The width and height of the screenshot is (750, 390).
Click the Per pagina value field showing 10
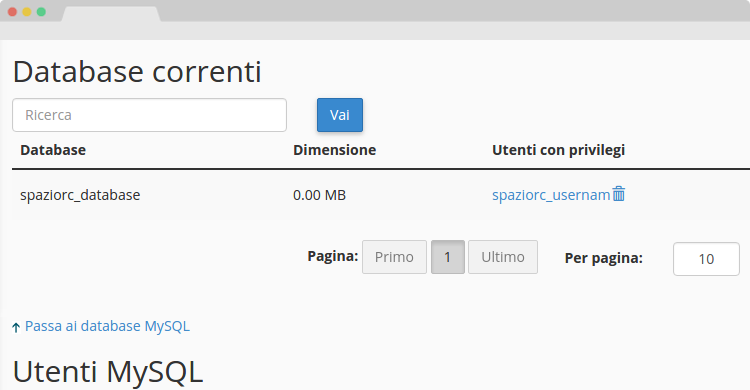coord(706,259)
